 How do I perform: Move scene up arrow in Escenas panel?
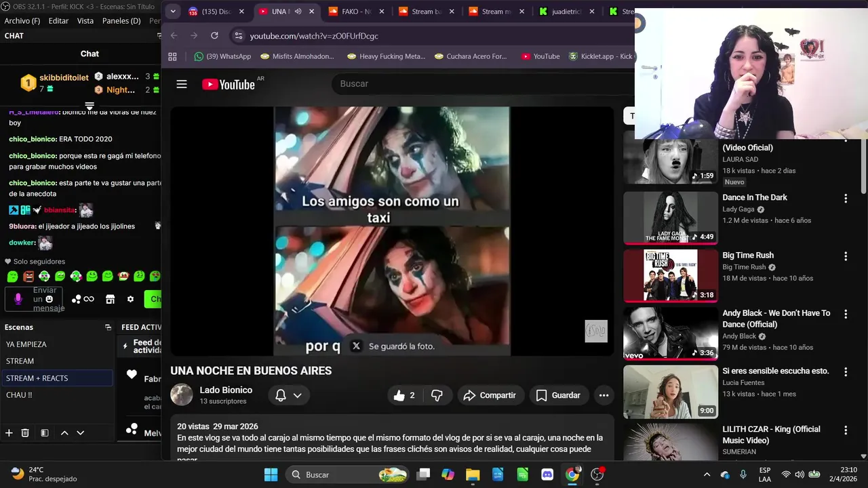pyautogui.click(x=64, y=433)
